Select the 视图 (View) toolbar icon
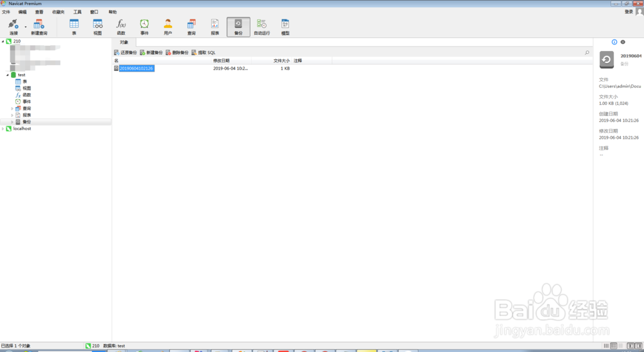 (97, 26)
